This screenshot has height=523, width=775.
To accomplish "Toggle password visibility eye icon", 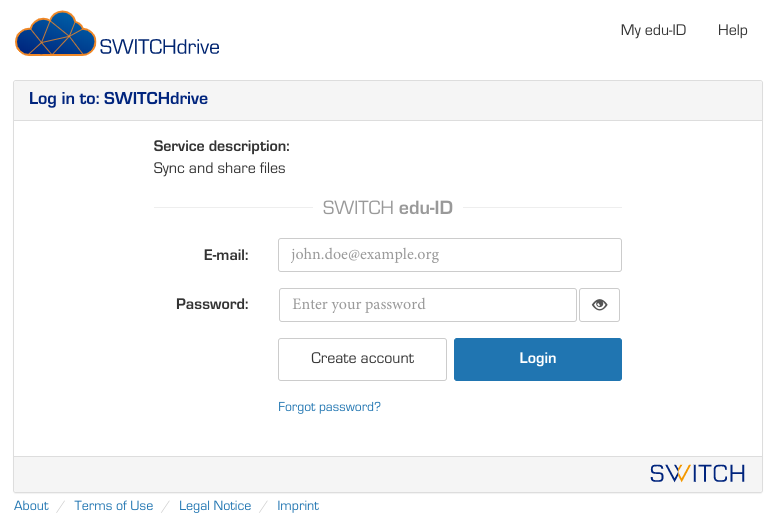I will [x=599, y=305].
